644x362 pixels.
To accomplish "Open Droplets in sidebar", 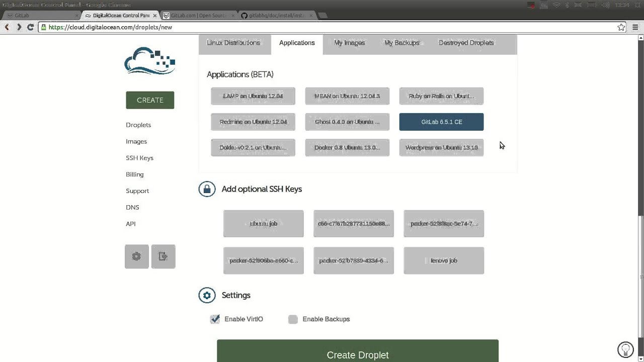I will coord(138,125).
